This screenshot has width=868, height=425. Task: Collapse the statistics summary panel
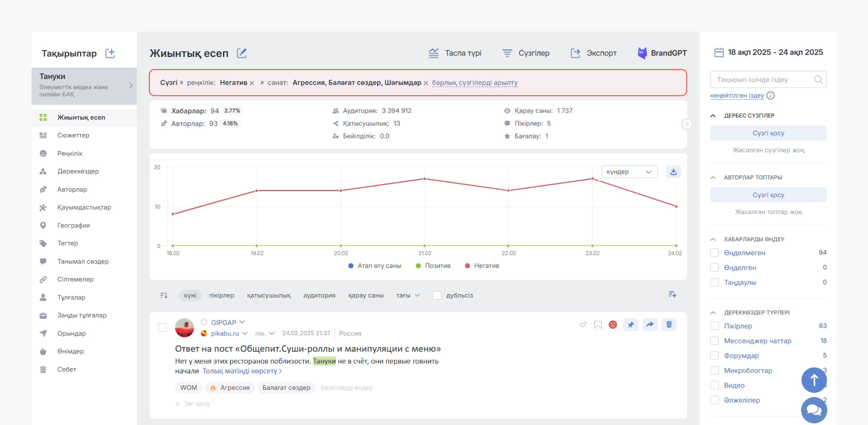[687, 124]
